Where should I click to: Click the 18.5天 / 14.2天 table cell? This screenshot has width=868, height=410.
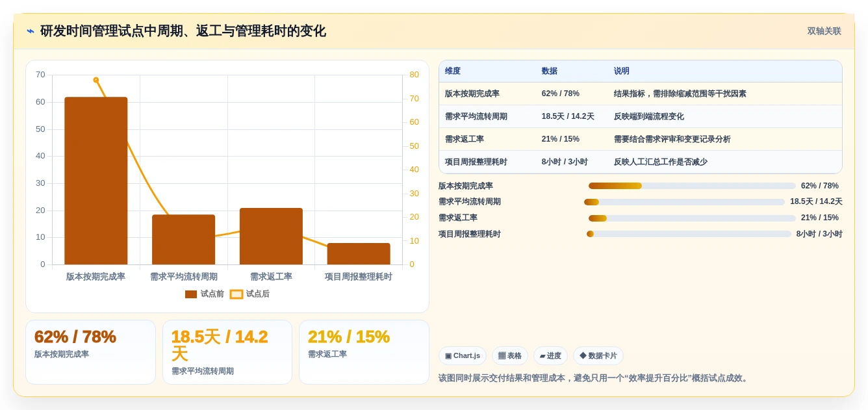568,116
